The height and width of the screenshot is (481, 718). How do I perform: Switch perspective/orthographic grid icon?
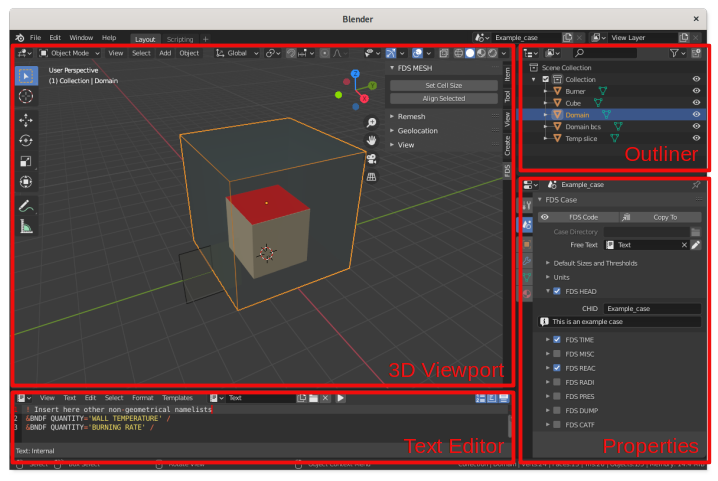(371, 177)
